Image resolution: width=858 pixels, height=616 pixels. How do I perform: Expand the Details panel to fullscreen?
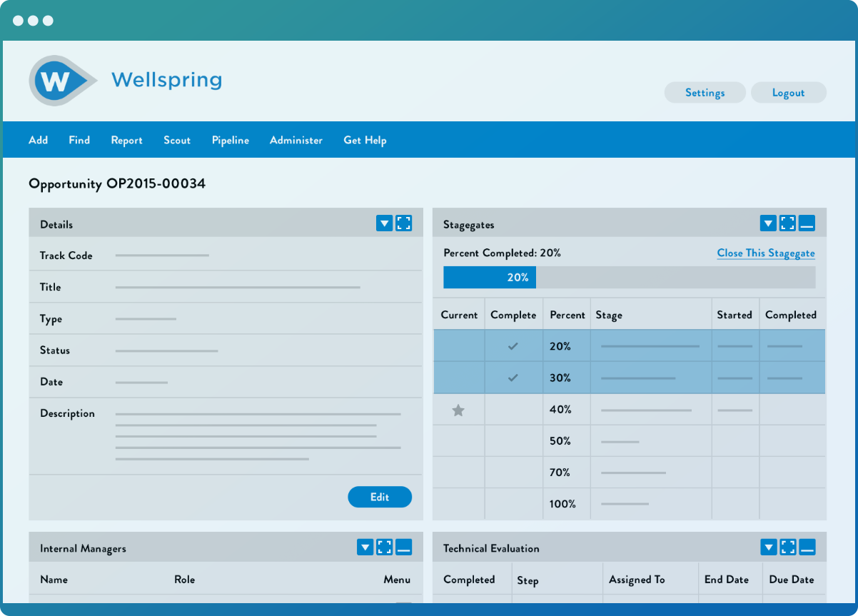(404, 223)
